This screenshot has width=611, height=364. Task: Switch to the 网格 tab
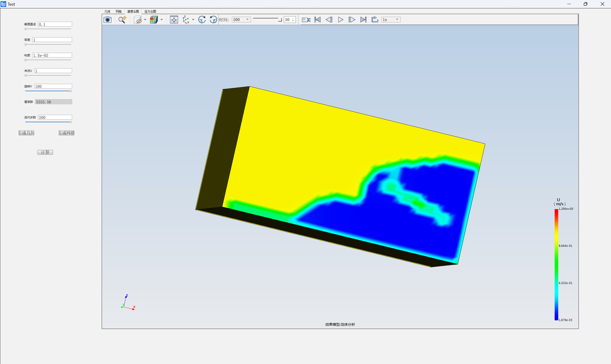pyautogui.click(x=119, y=11)
